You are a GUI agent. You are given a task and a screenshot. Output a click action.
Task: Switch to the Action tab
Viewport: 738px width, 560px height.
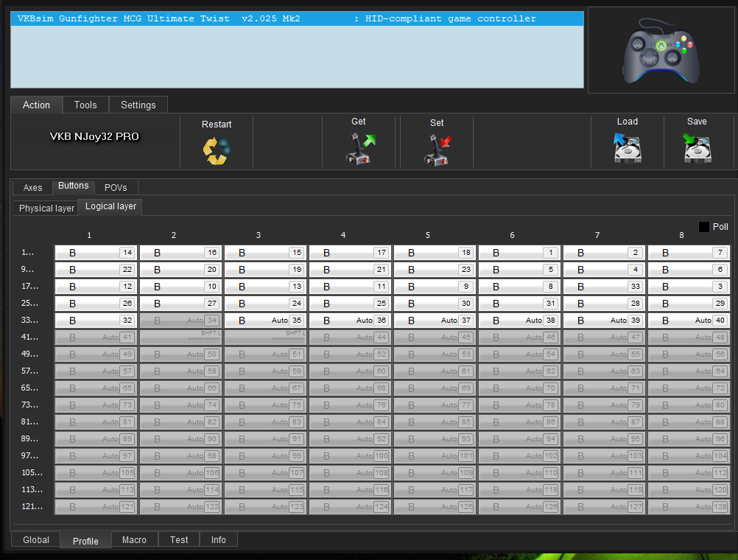tap(36, 105)
